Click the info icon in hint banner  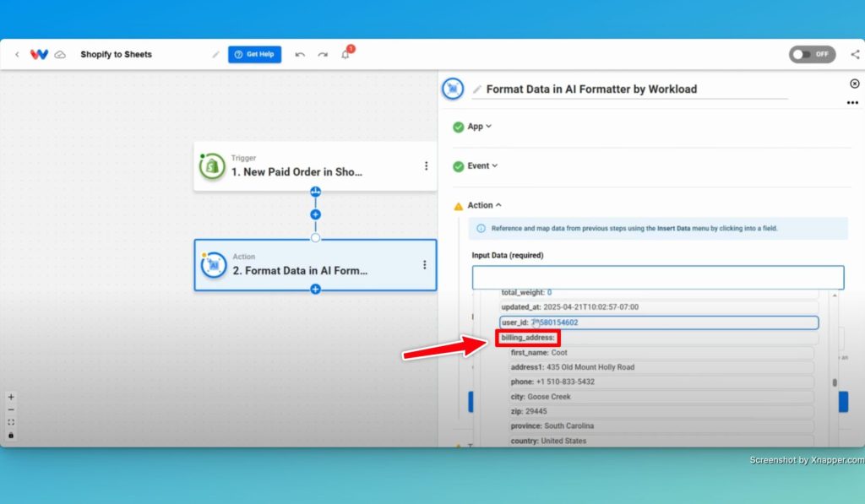pyautogui.click(x=481, y=228)
